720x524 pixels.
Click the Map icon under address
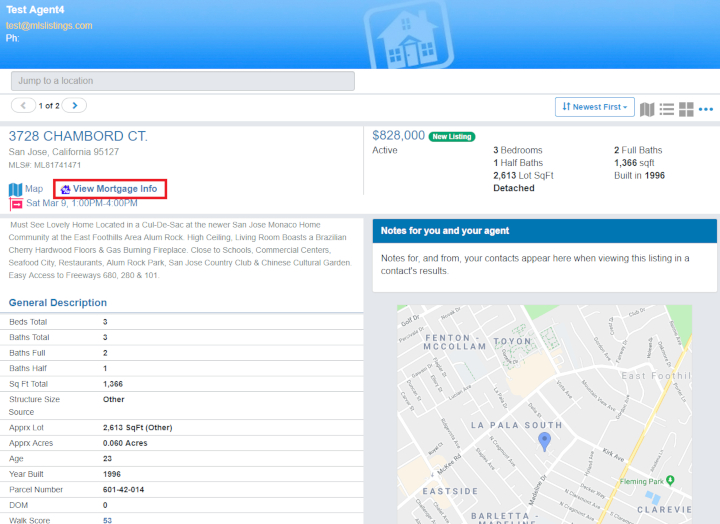pyautogui.click(x=16, y=188)
